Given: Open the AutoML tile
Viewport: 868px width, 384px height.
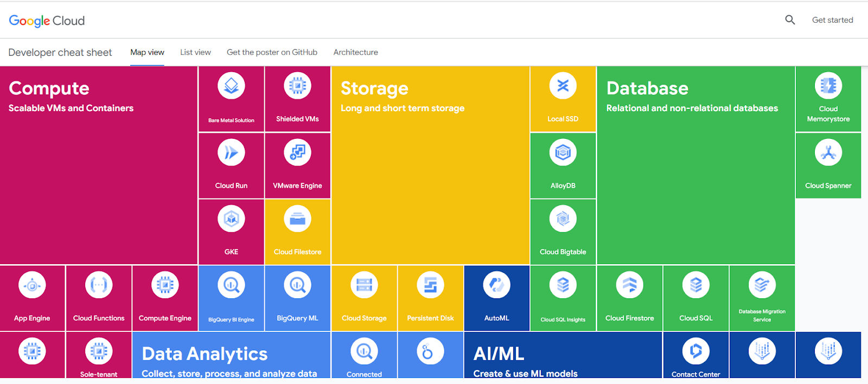Looking at the screenshot, I should tap(496, 298).
